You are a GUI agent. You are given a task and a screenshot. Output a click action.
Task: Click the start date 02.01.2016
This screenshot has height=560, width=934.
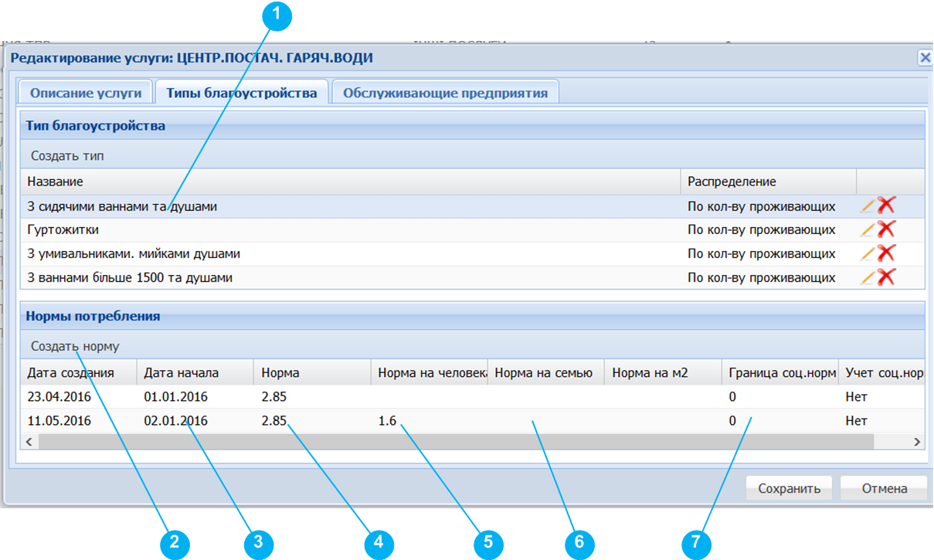click(176, 421)
